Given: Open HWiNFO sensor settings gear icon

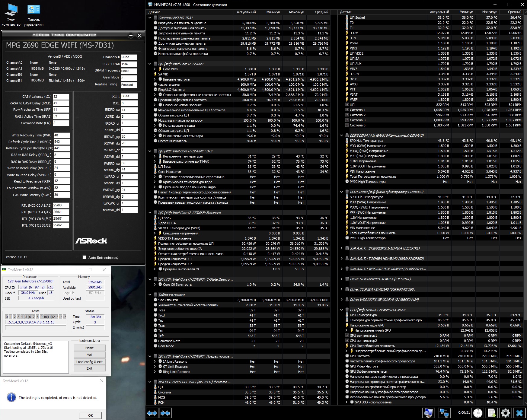Looking at the screenshot, I should 505,413.
